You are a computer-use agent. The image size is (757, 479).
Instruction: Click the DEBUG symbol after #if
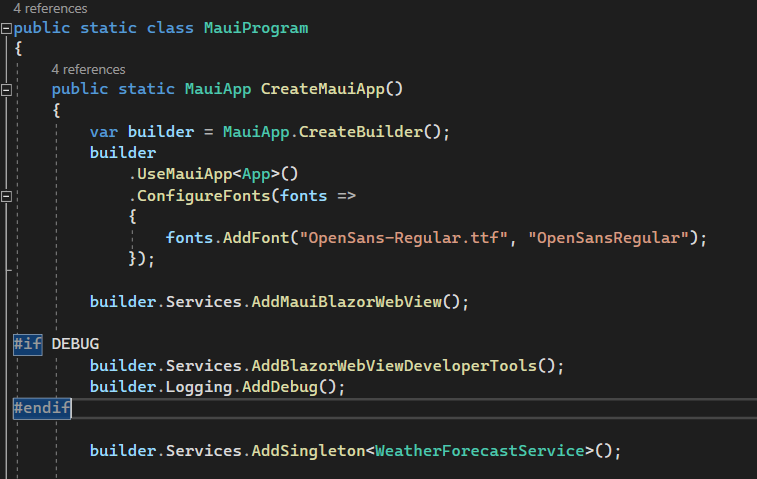tap(75, 344)
